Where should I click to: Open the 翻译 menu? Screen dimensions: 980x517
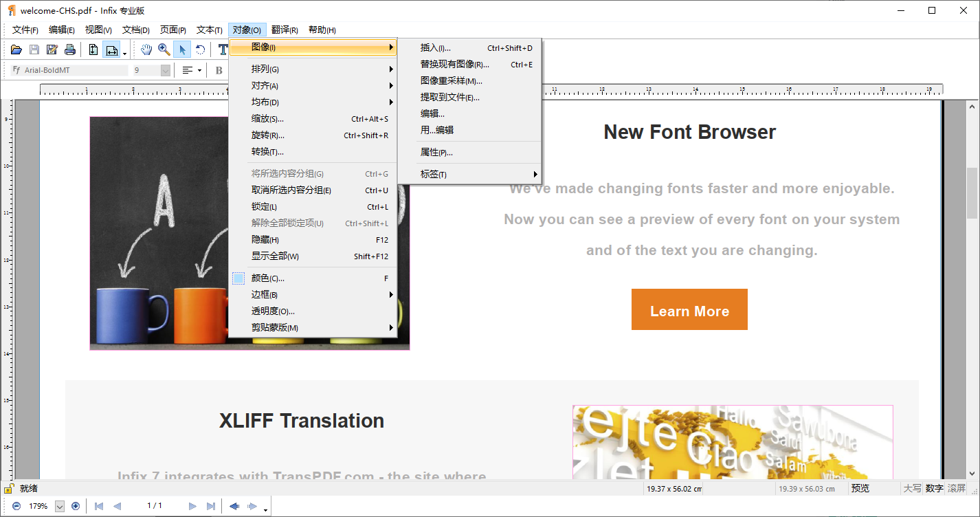[x=285, y=30]
